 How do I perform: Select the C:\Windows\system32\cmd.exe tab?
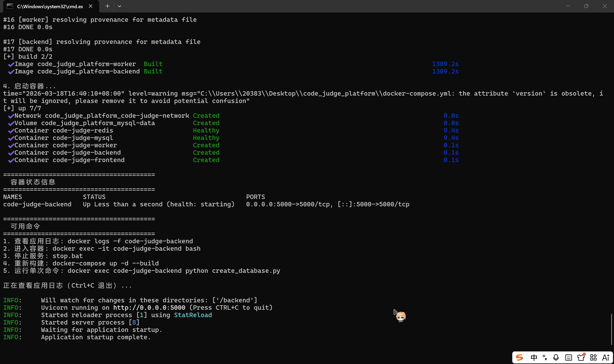50,6
